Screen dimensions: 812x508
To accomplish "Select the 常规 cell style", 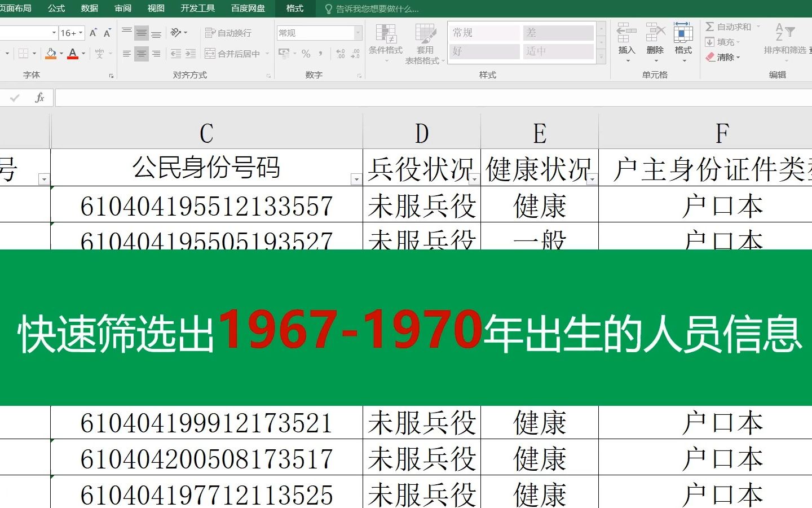I will 484,33.
